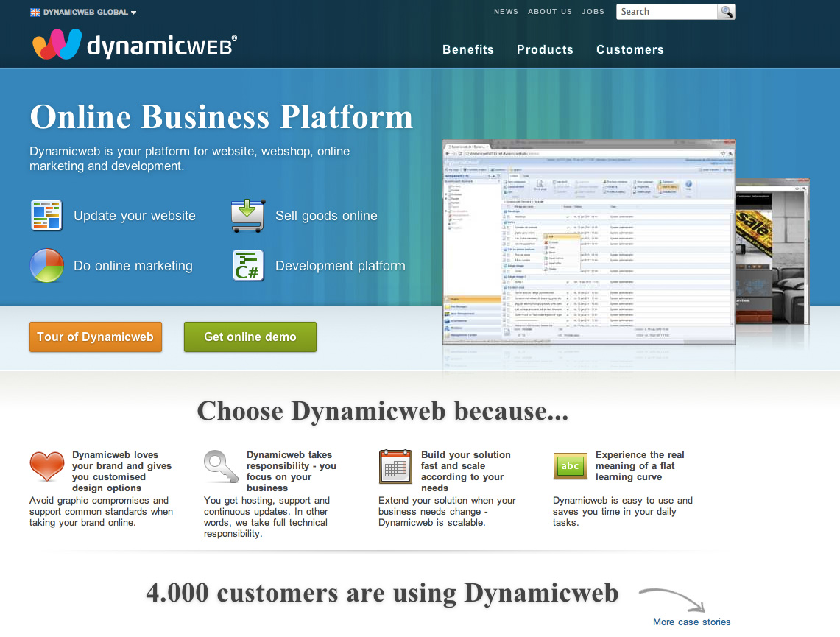Click the sale webshop screenshot thumbnail
Viewport: 840px width, 637px height.
[772, 252]
